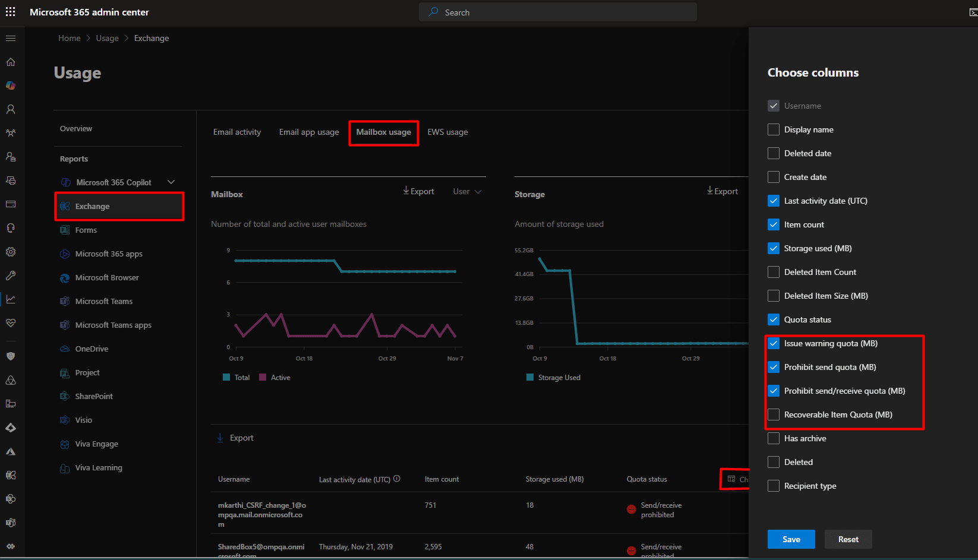
Task: Click the Search field at the top
Action: point(557,12)
